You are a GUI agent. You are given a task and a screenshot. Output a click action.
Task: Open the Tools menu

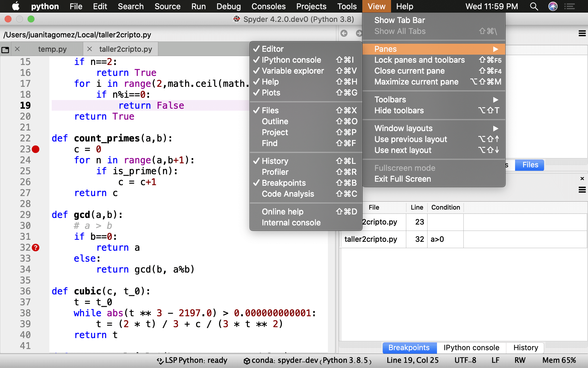pos(347,6)
